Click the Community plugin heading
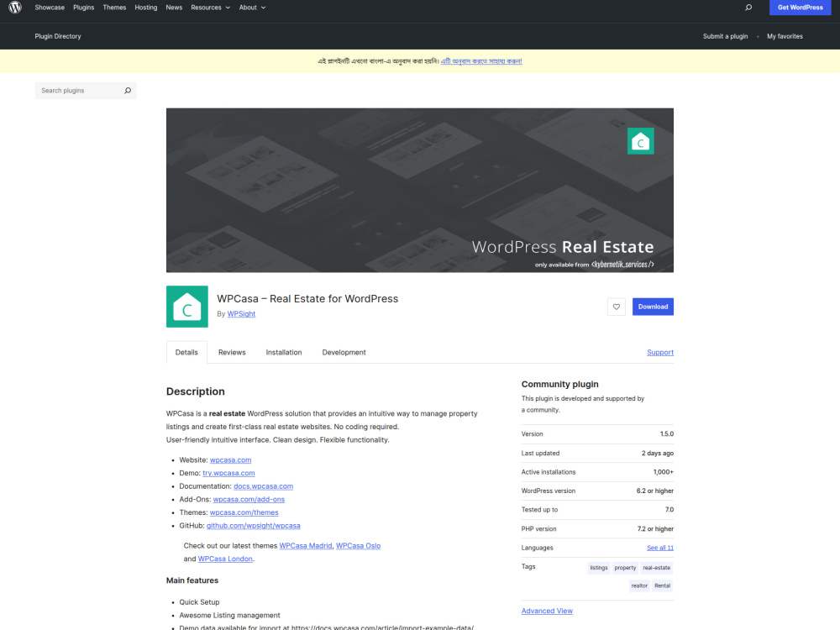Image resolution: width=840 pixels, height=630 pixels. point(559,384)
